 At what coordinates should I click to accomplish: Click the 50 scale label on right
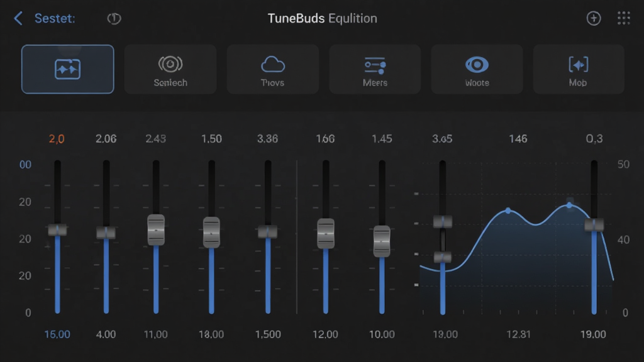coord(623,165)
